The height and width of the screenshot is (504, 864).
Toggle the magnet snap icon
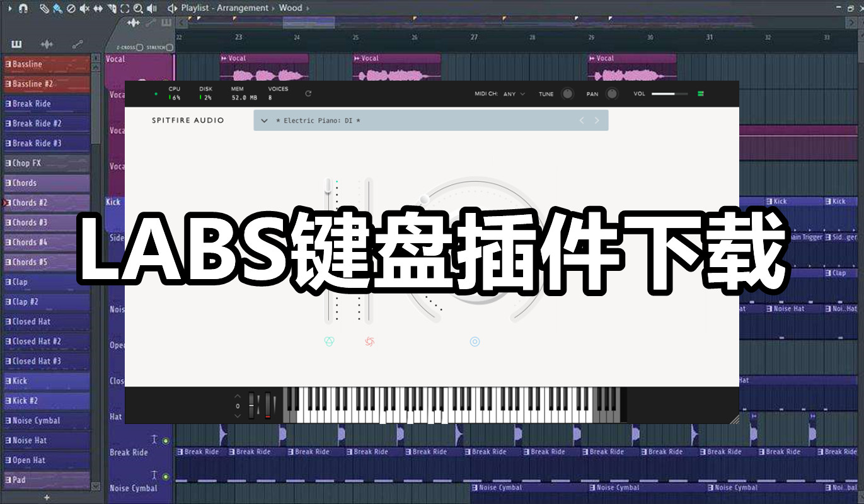[23, 8]
